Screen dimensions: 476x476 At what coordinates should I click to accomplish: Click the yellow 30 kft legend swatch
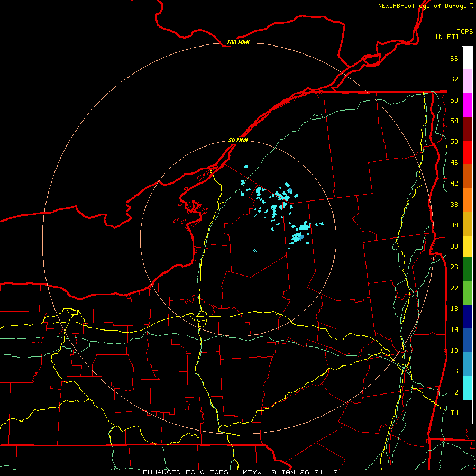pyautogui.click(x=467, y=246)
